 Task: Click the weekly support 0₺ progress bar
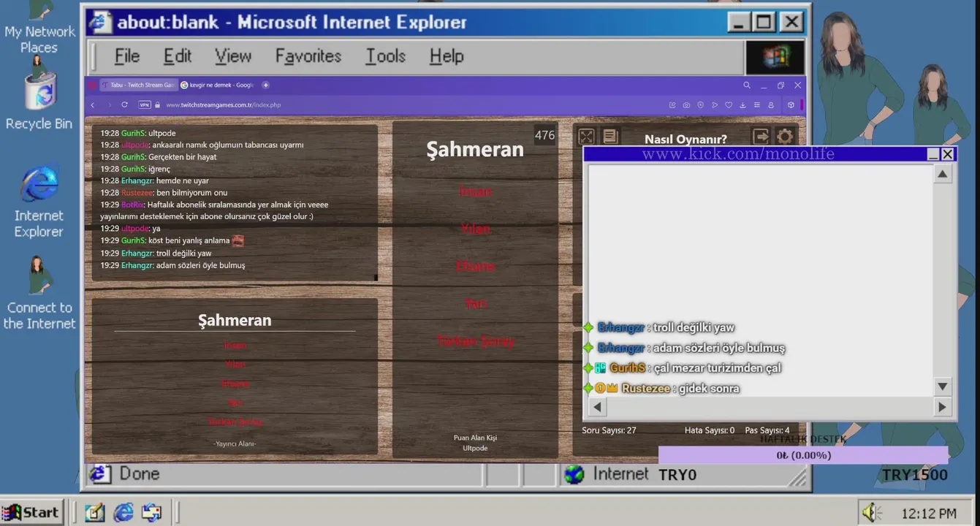coord(803,455)
